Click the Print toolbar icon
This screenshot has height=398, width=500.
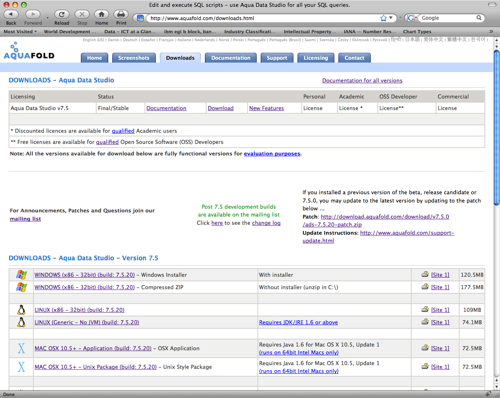click(121, 14)
